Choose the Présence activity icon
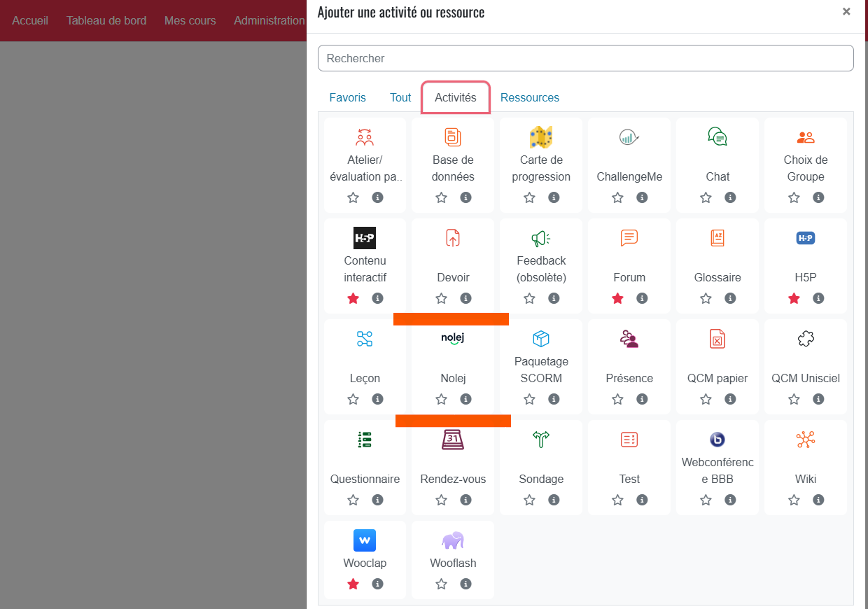 point(629,339)
